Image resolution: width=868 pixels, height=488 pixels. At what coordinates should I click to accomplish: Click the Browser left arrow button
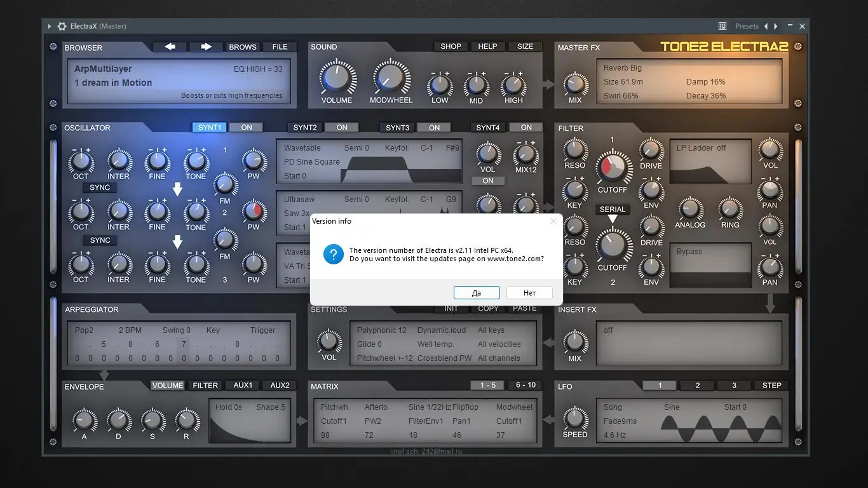tap(170, 47)
